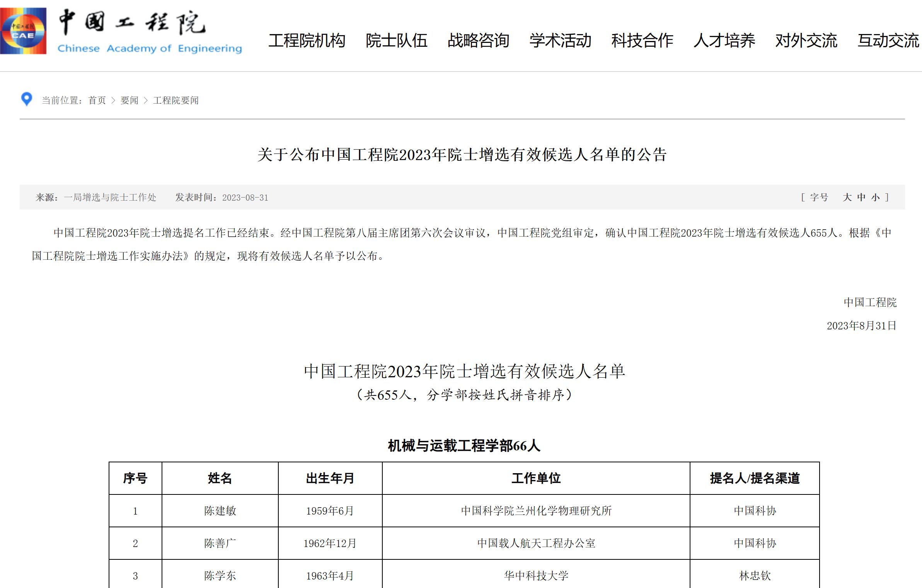Image resolution: width=922 pixels, height=588 pixels.
Task: Click the date line 2023年8月31日
Action: click(x=861, y=326)
